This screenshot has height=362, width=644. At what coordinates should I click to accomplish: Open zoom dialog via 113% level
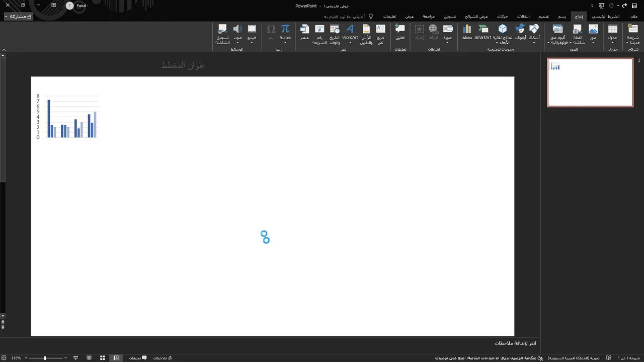pos(16,358)
